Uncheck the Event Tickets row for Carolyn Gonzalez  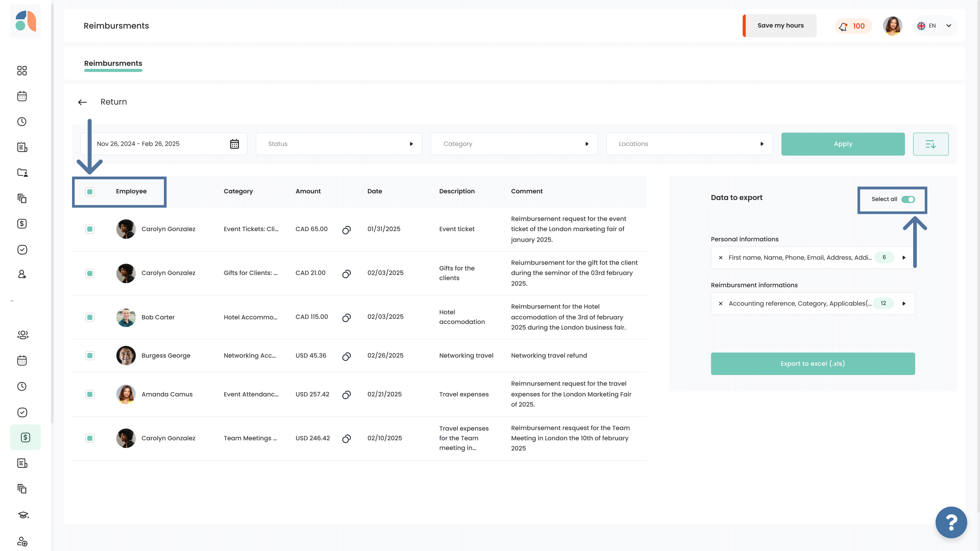(90, 229)
